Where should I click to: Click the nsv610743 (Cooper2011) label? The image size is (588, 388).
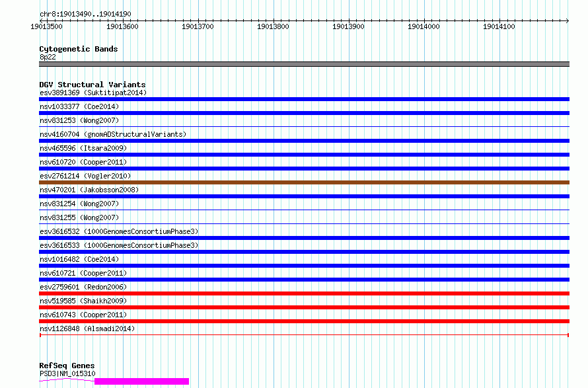click(83, 315)
